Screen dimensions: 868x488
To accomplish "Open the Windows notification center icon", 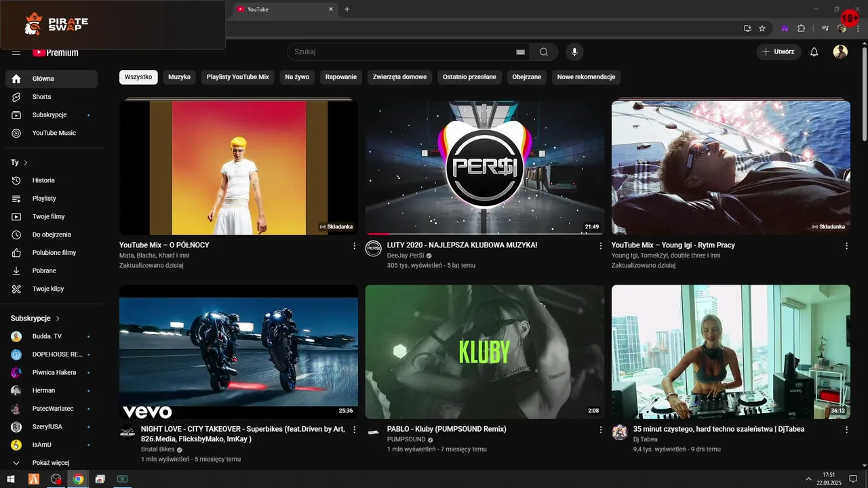I will pyautogui.click(x=853, y=479).
